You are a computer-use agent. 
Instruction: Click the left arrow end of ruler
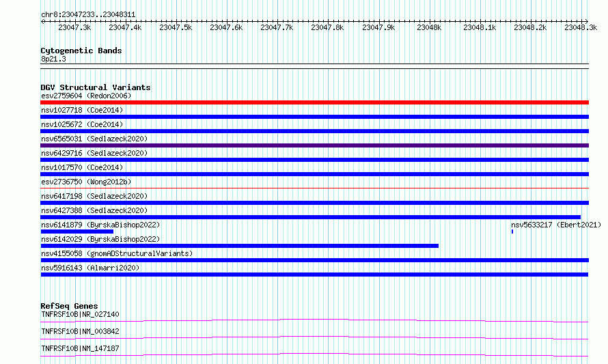(42, 21)
